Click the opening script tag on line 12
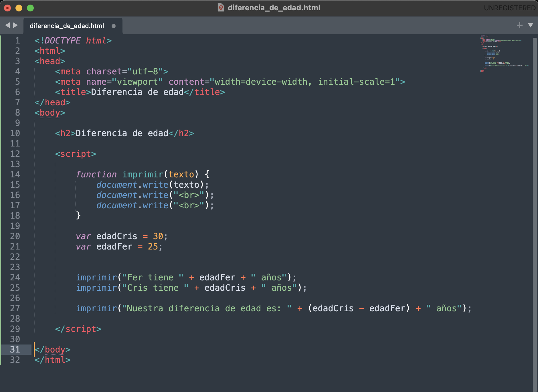Screen dimensions: 538x392 pyautogui.click(x=76, y=154)
